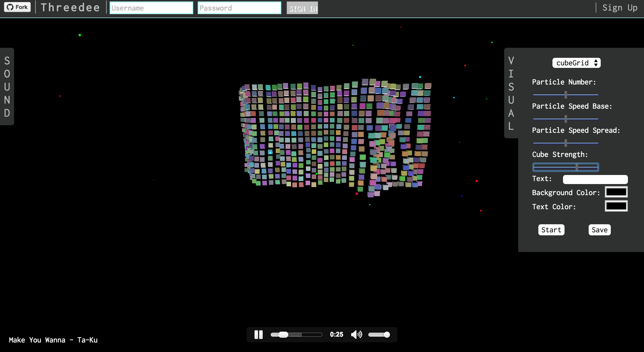Adjust the Particle Number slider

point(566,95)
